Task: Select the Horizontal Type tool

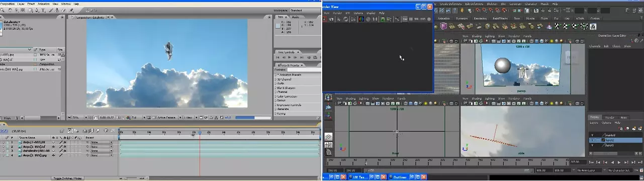Action: point(43,10)
